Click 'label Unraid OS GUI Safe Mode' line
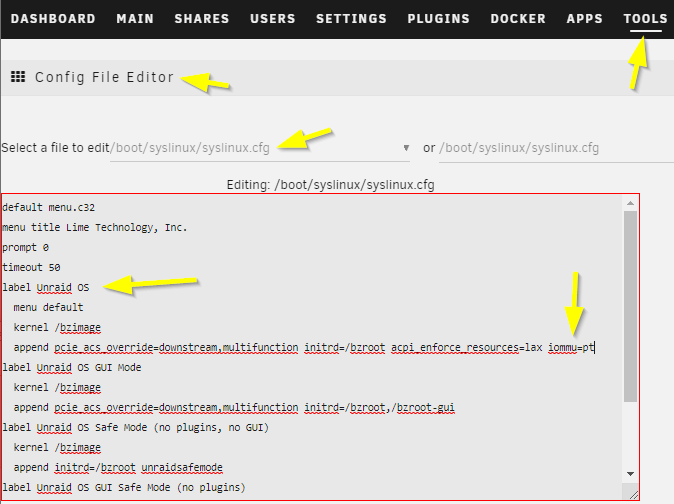Screen dimensions: 674x504 point(124,488)
